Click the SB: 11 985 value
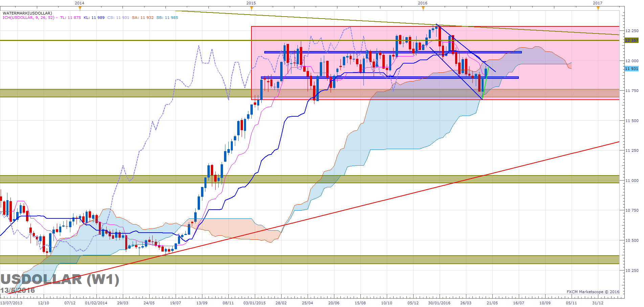The width and height of the screenshot is (644, 307). click(167, 18)
